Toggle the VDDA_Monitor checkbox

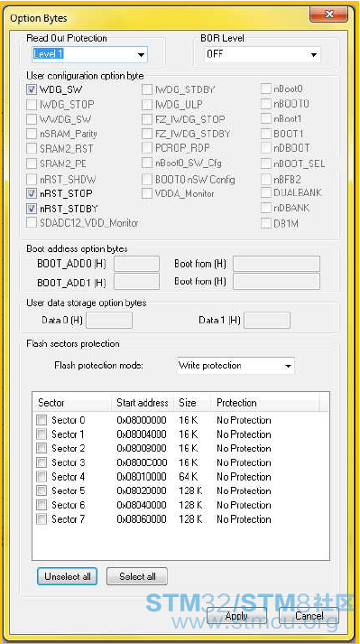pyautogui.click(x=147, y=193)
